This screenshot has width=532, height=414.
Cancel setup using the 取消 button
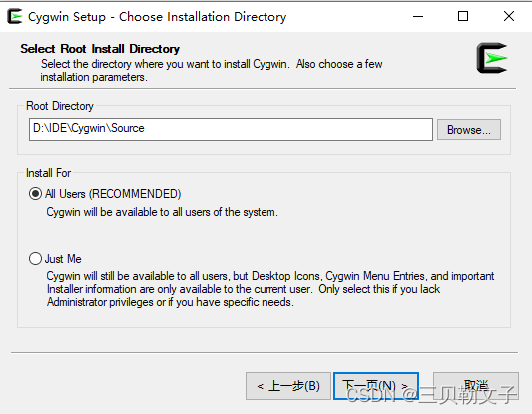(476, 386)
